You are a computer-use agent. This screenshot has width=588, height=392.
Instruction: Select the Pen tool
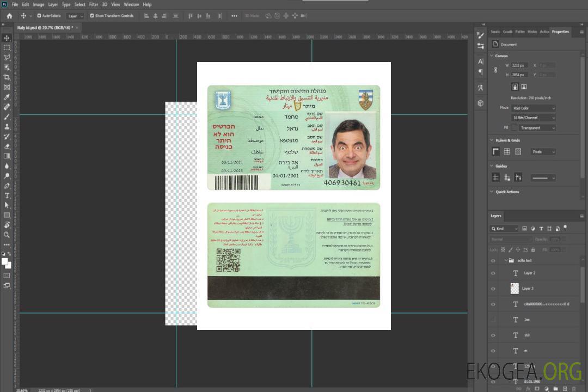click(7, 186)
